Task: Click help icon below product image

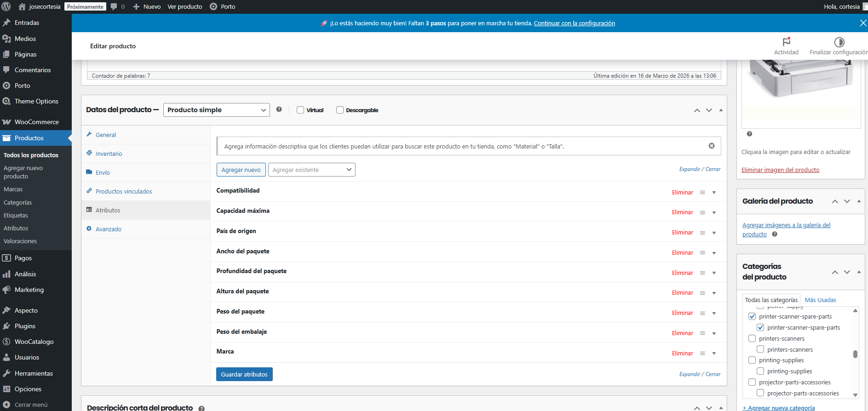Action: pyautogui.click(x=749, y=134)
